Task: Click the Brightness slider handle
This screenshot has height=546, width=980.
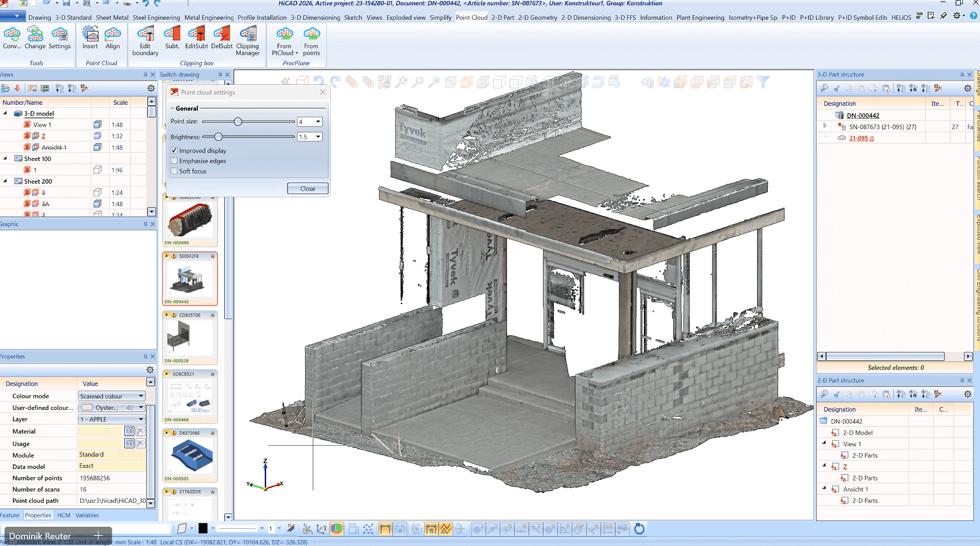Action: (218, 137)
